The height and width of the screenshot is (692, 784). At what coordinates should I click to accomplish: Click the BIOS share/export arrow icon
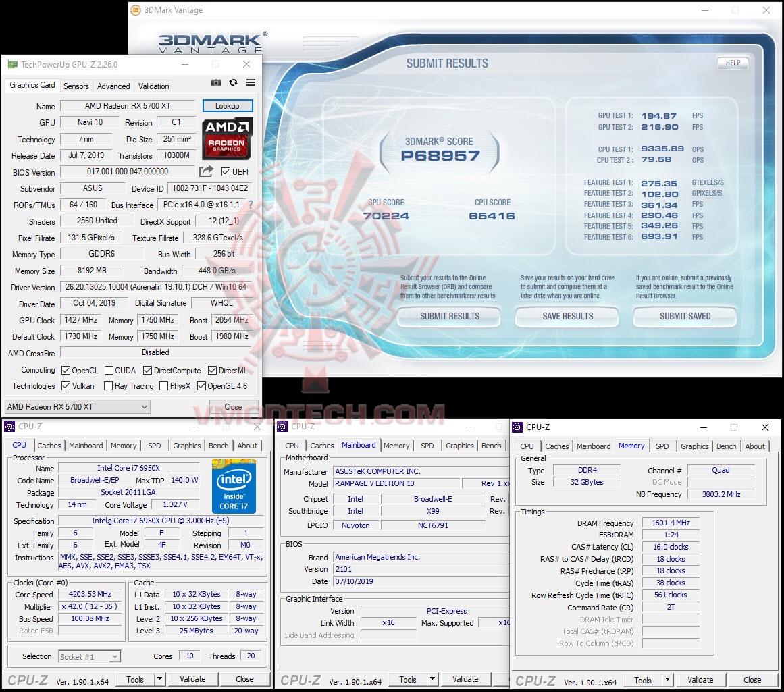click(x=206, y=171)
